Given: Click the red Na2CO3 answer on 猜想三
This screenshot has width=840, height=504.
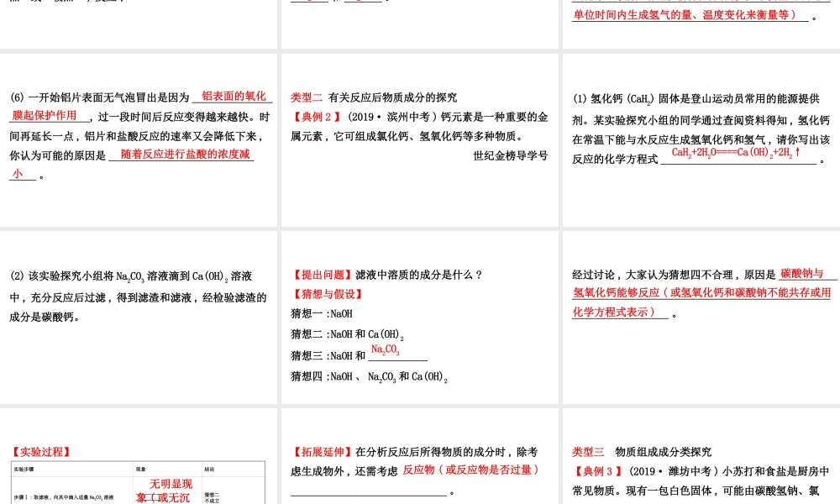Looking at the screenshot, I should [x=386, y=350].
